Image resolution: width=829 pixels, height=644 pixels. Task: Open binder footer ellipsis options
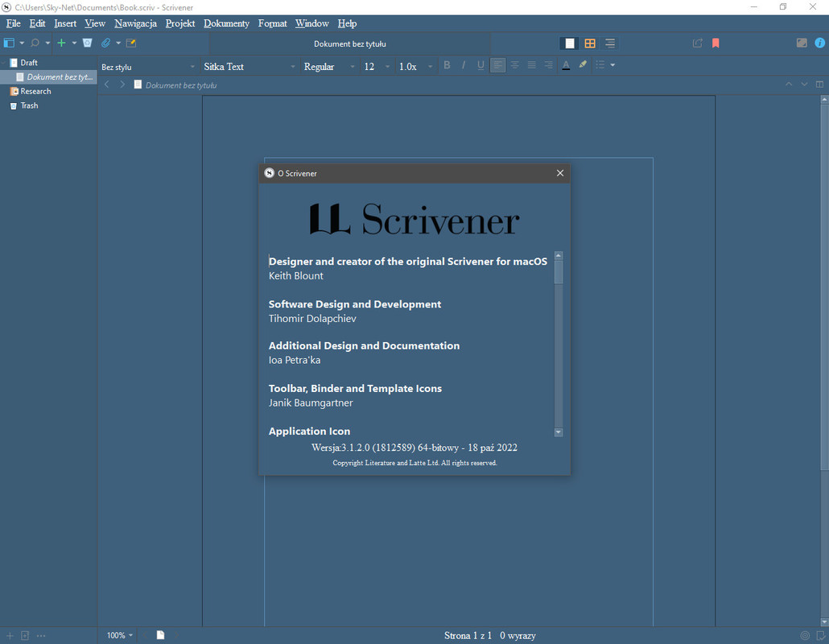click(41, 635)
